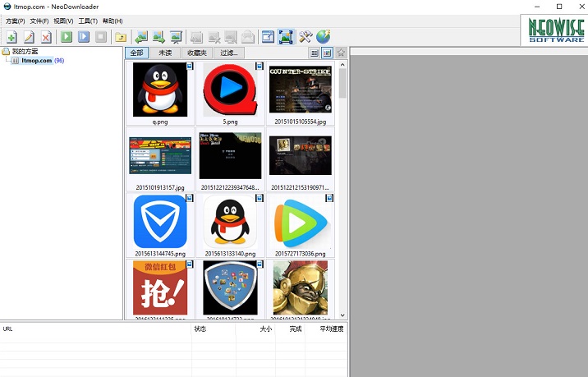Viewport: 588px width, 377px height.
Task: Click the thumbnail list scroll-up arrow
Action: 342,65
